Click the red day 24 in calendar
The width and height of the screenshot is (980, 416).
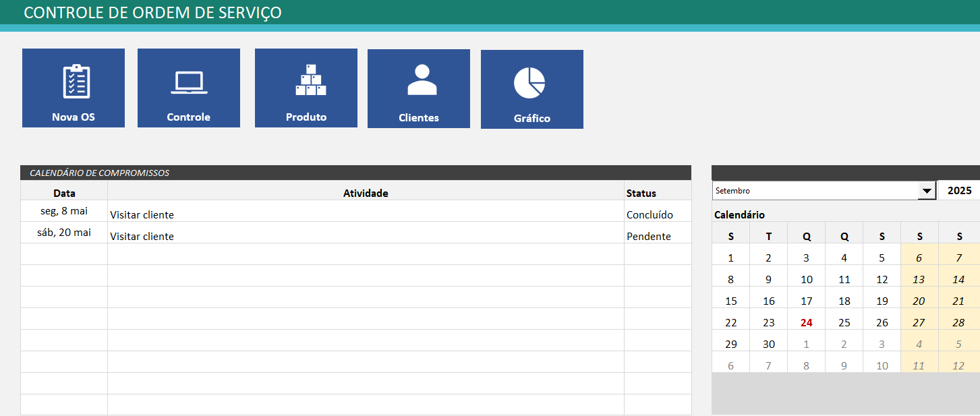coord(807,323)
